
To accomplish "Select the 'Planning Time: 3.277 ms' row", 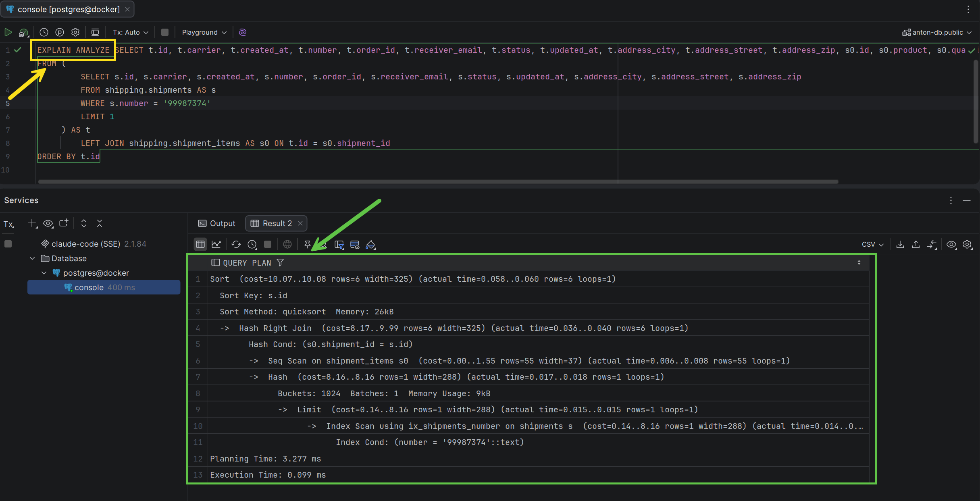I will [538, 459].
